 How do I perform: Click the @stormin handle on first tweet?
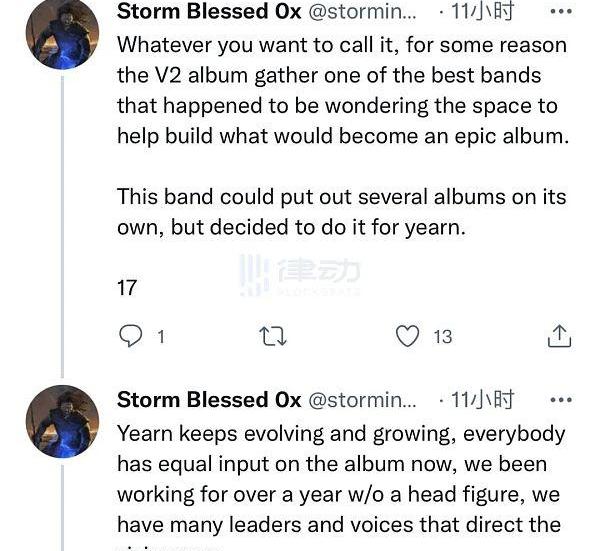click(361, 12)
